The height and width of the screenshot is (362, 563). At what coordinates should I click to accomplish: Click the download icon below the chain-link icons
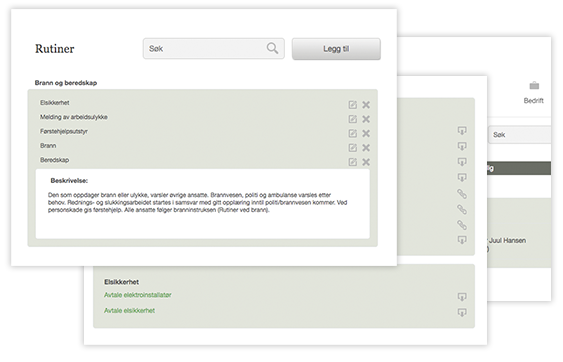point(462,240)
